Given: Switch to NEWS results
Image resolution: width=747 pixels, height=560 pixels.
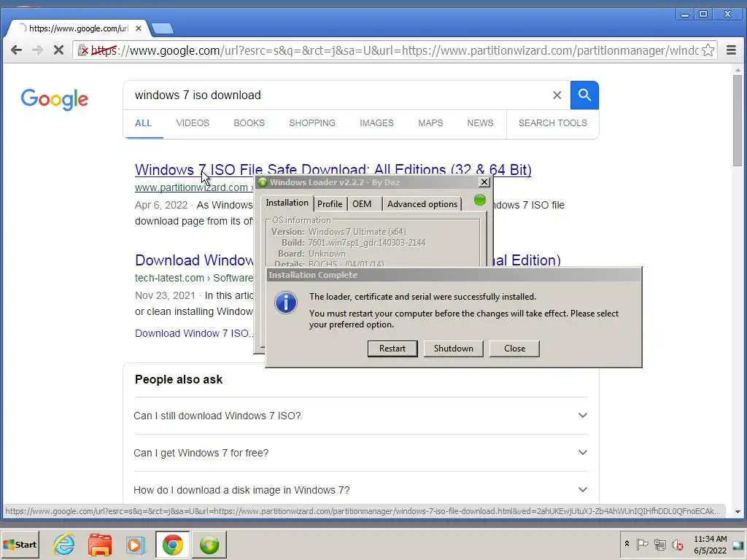Looking at the screenshot, I should pyautogui.click(x=480, y=123).
